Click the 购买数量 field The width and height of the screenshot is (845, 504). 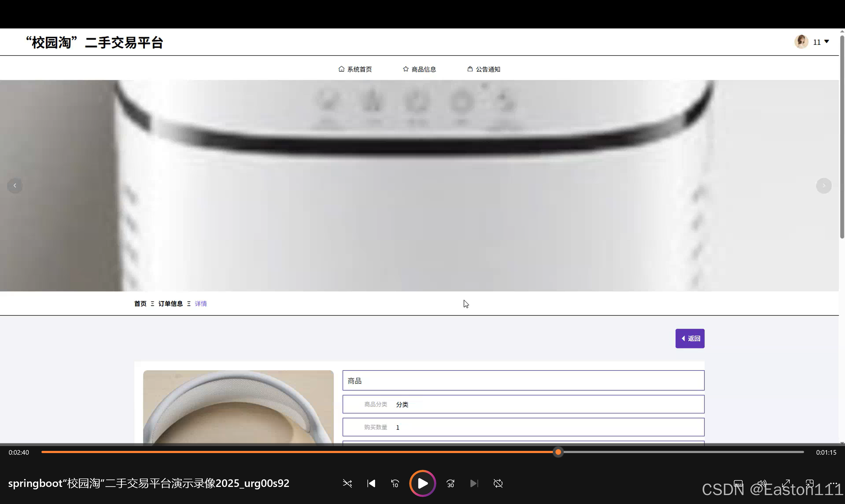click(523, 427)
